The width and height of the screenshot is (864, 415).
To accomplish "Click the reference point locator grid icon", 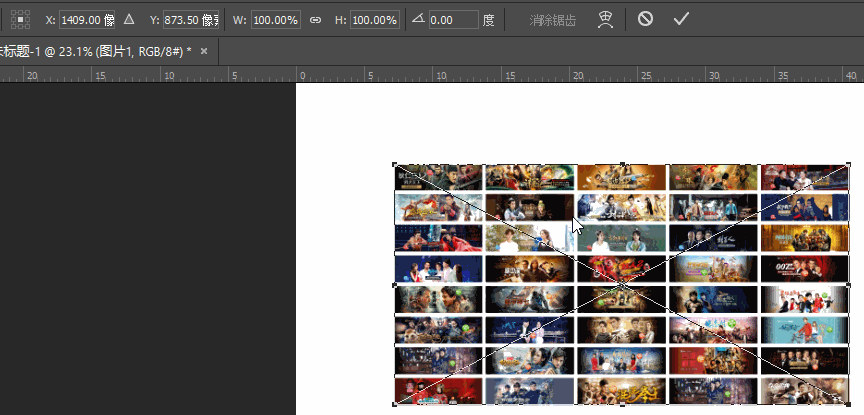I will (20, 20).
